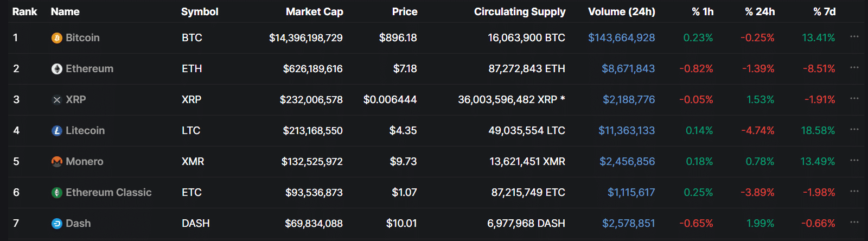868x241 pixels.
Task: Click the Dash logo icon
Action: pos(56,224)
